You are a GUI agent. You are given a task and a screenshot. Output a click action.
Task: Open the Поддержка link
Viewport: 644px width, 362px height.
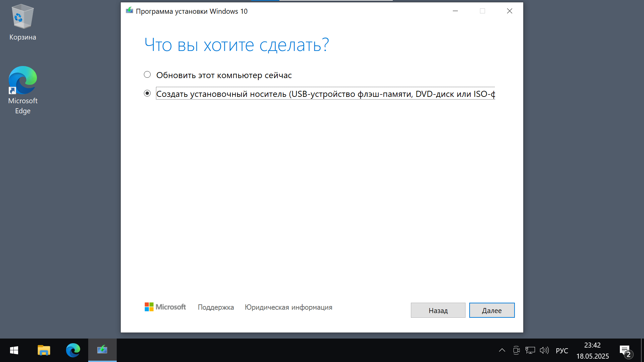pos(216,307)
